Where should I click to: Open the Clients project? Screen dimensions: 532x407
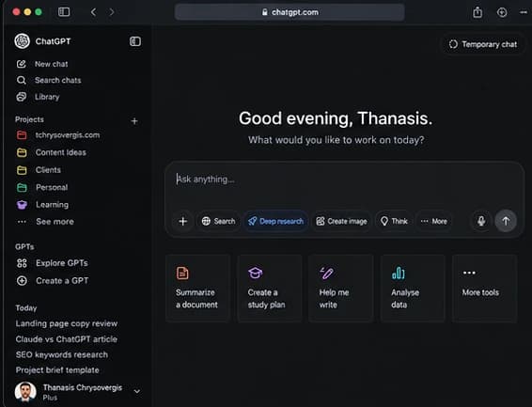click(48, 170)
